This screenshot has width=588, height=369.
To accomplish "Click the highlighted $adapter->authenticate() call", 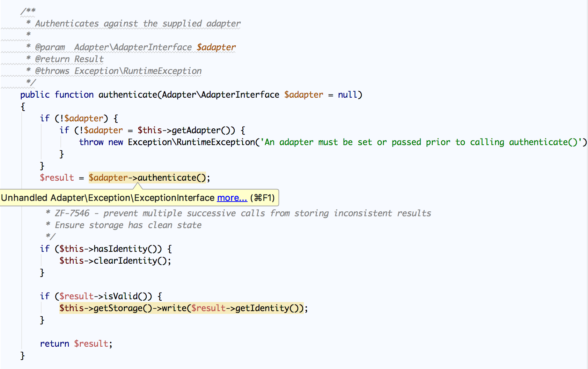I will [x=147, y=178].
